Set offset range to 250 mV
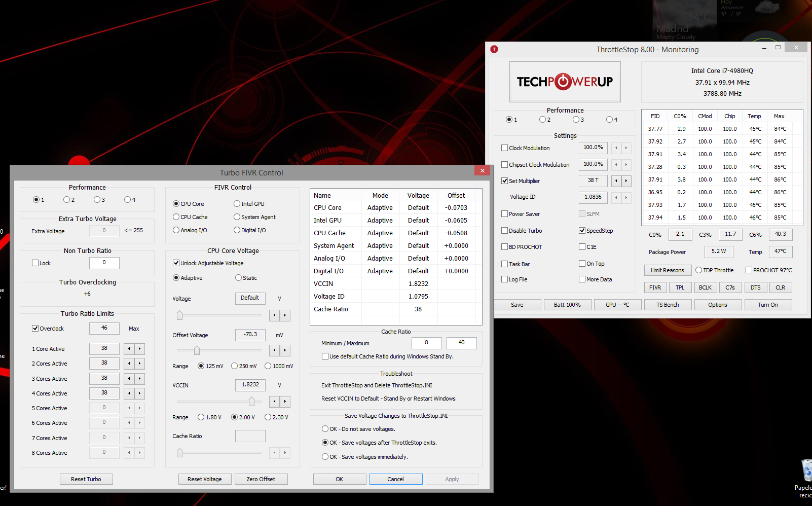 [234, 366]
